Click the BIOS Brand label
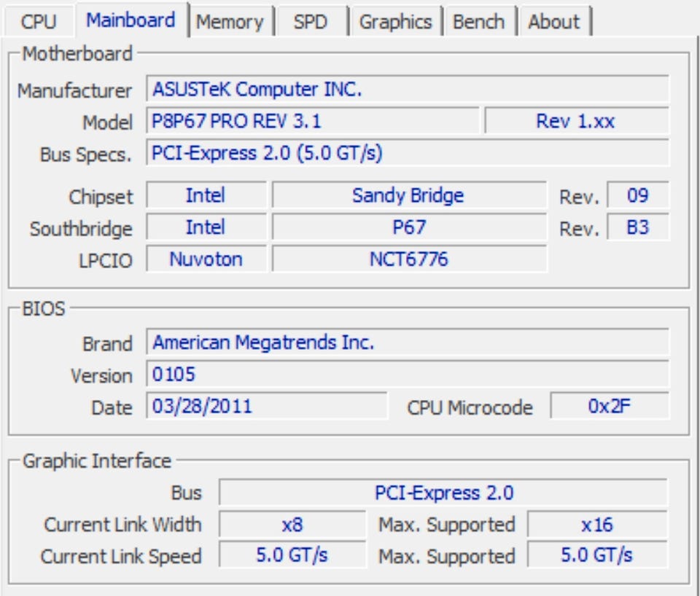 pos(108,344)
